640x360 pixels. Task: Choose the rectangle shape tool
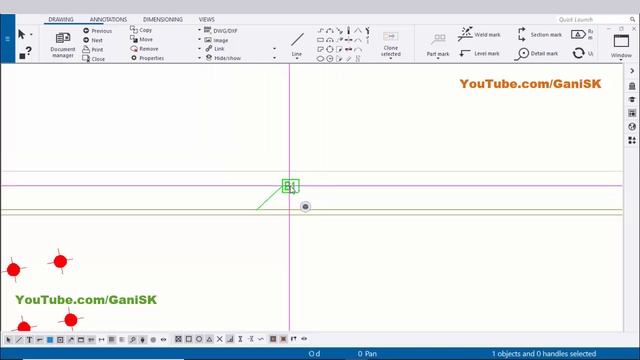[320, 40]
